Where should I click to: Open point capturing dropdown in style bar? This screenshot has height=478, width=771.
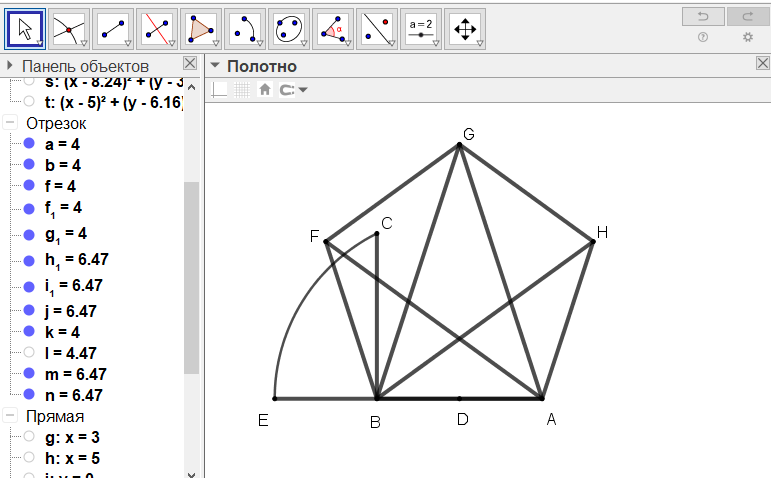click(x=294, y=90)
